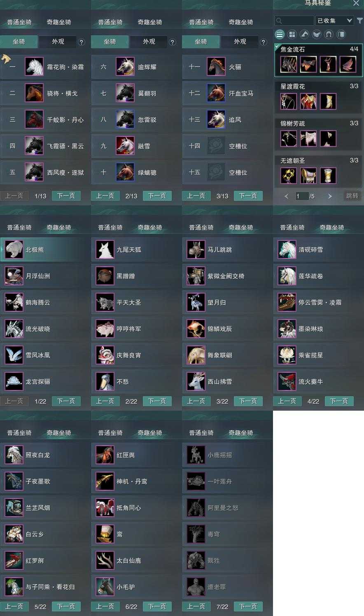The width and height of the screenshot is (364, 616).
Task: Click 下一页 on page 1/13
Action: 66,196
